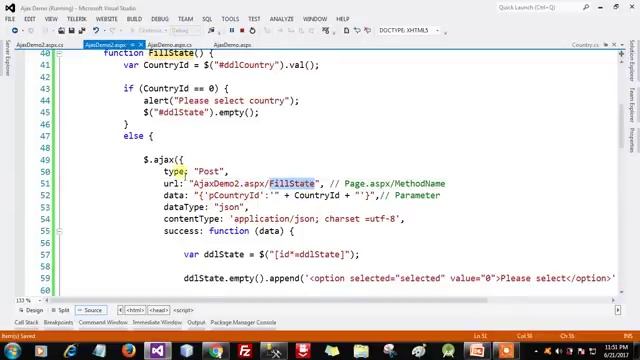This screenshot has height=360, width=640.
Task: Open Google Chrome from the taskbar
Action: (215, 351)
